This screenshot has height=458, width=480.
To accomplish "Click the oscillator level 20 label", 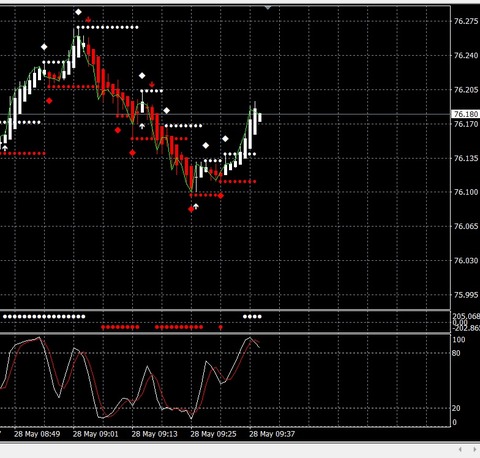I will [456, 408].
